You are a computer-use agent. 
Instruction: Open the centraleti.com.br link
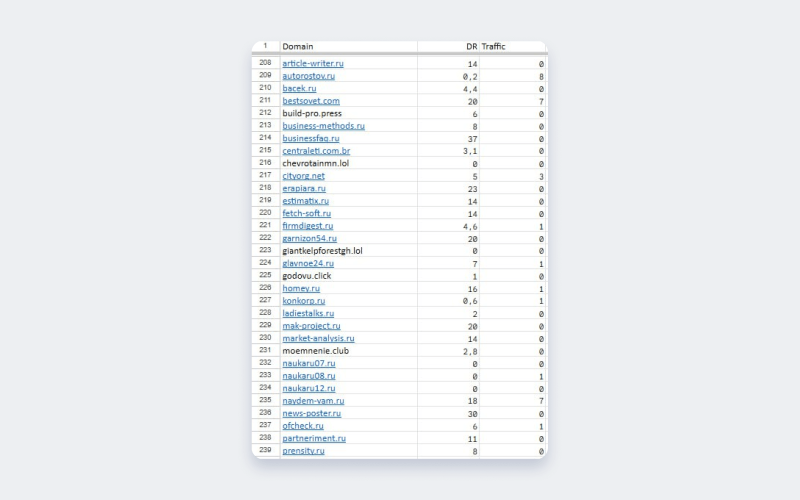pyautogui.click(x=316, y=151)
